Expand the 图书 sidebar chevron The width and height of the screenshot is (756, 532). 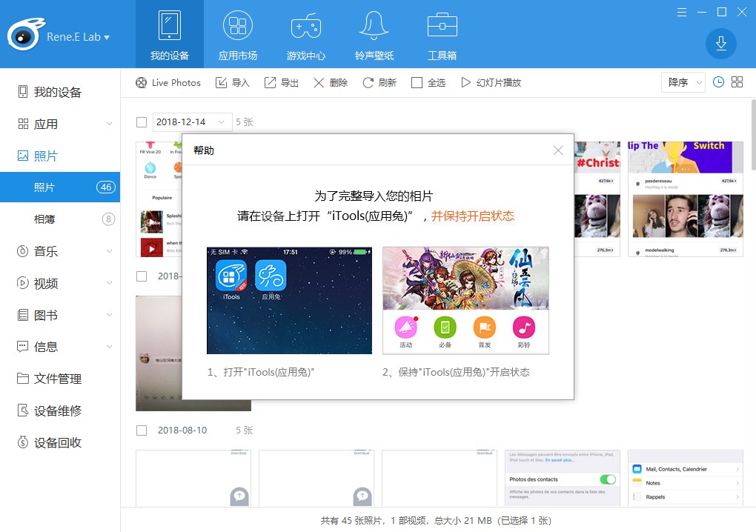110,315
